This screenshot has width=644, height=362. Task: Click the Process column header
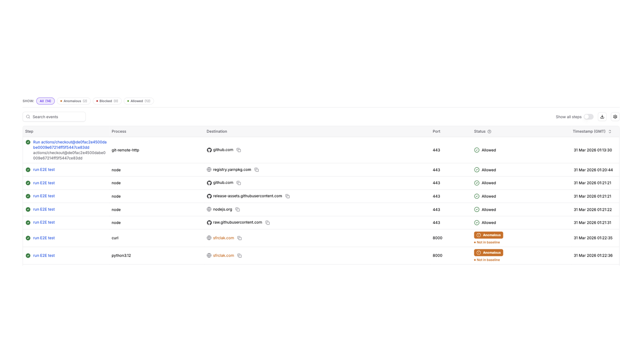tap(119, 132)
